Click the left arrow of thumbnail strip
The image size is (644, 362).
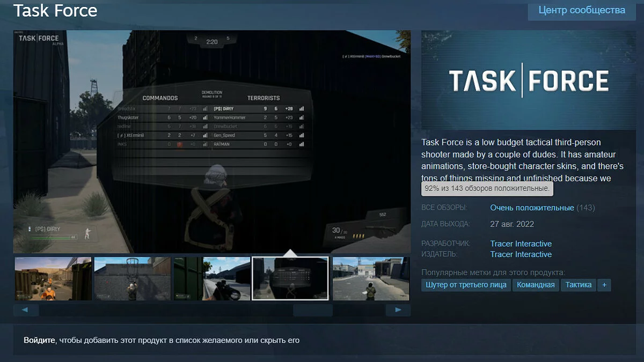(x=26, y=310)
